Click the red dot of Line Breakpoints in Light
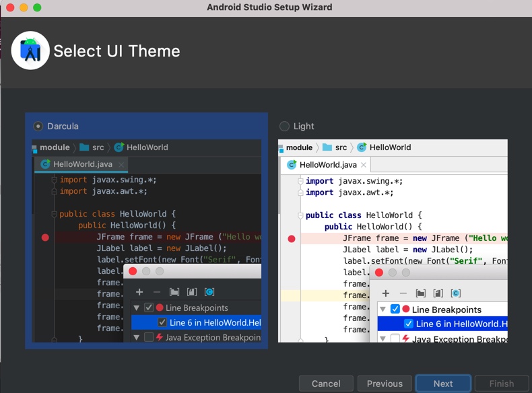The width and height of the screenshot is (532, 393). pos(406,309)
